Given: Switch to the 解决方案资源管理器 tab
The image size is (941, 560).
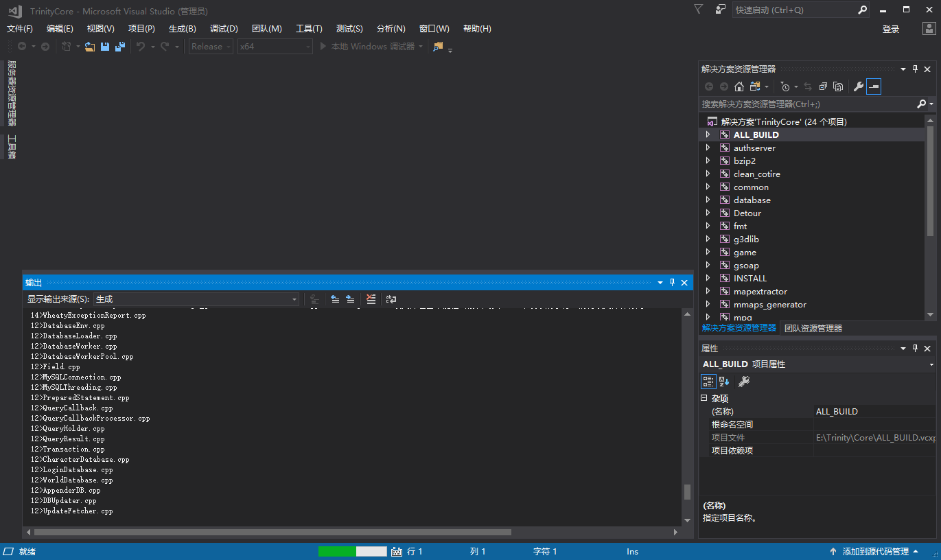Looking at the screenshot, I should click(x=739, y=328).
